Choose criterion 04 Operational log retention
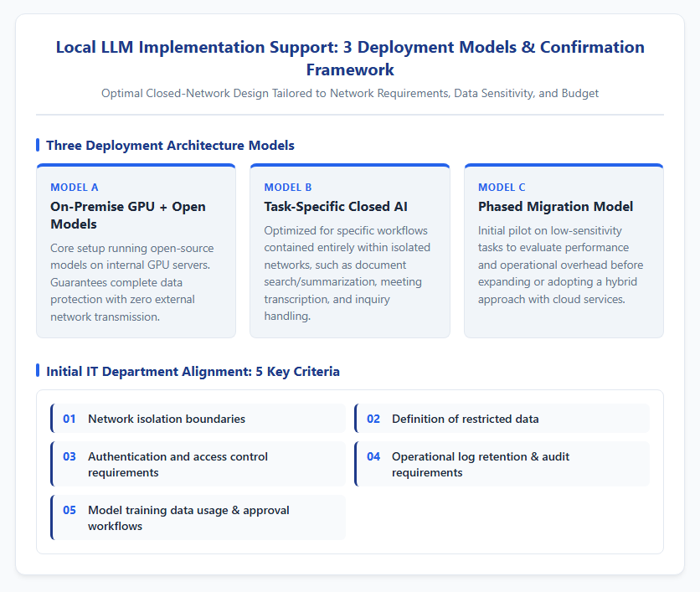Screen dimensions: 700x592 [x=502, y=464]
